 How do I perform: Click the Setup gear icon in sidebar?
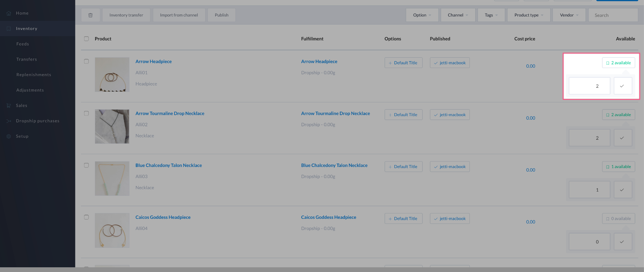[x=9, y=136]
